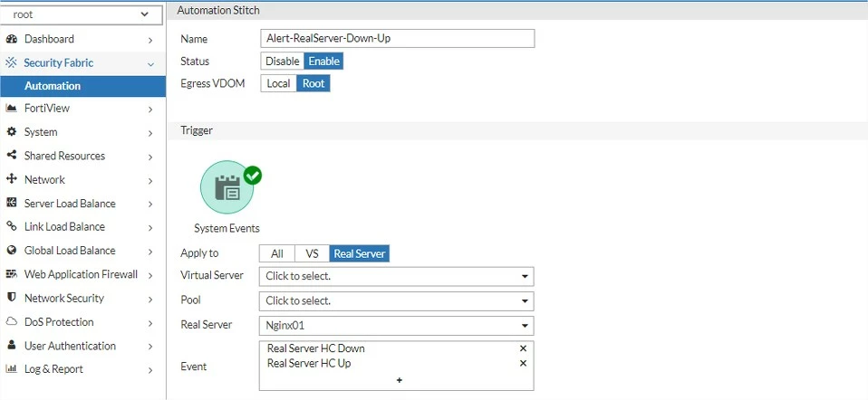Open the Automation submenu item
This screenshot has height=400, width=868.
83,86
